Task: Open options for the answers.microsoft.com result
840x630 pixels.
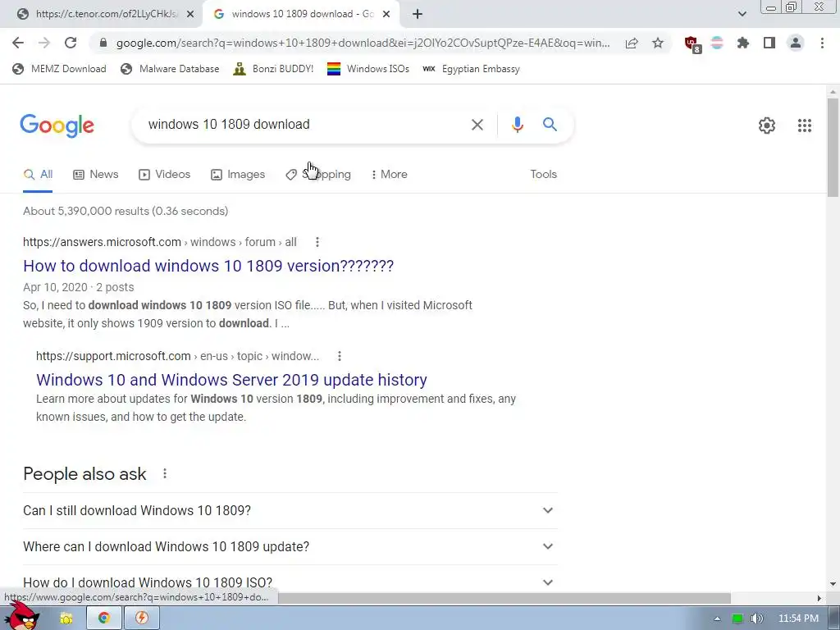Action: pyautogui.click(x=317, y=242)
